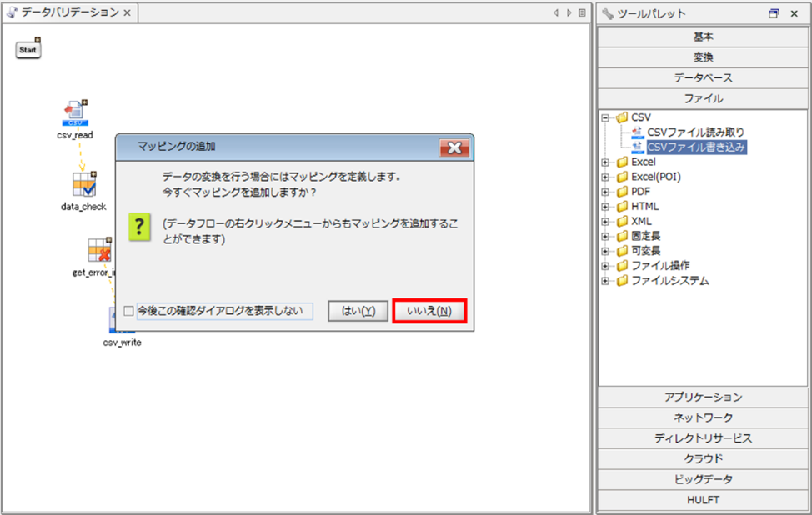Select the data_check component icon
Image resolution: width=812 pixels, height=515 pixels.
(x=83, y=184)
